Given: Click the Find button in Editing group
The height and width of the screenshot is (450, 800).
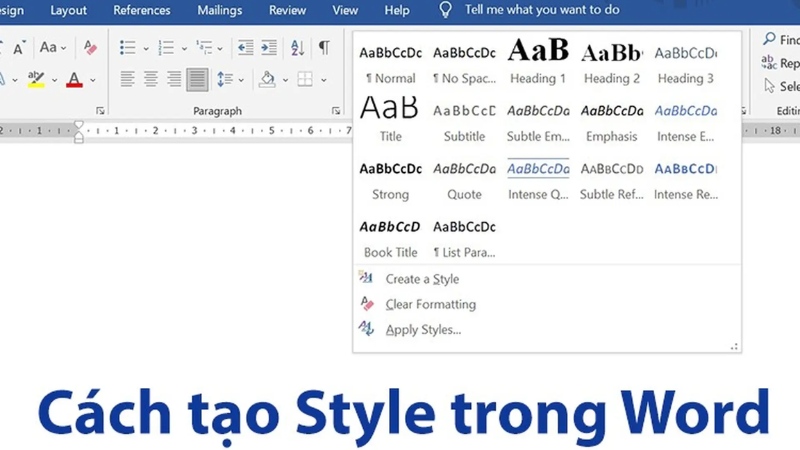Looking at the screenshot, I should pyautogui.click(x=781, y=39).
